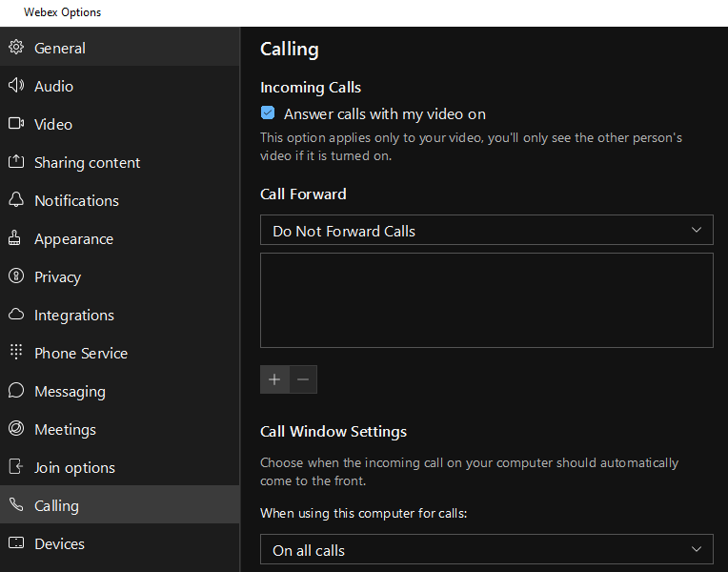Click the Sharing content upload icon

tap(16, 161)
